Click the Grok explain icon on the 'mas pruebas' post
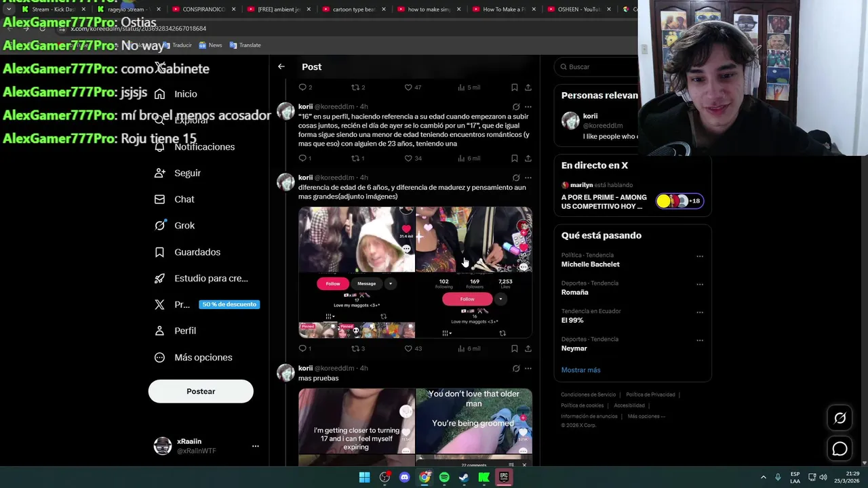Image resolution: width=868 pixels, height=488 pixels. 516,369
